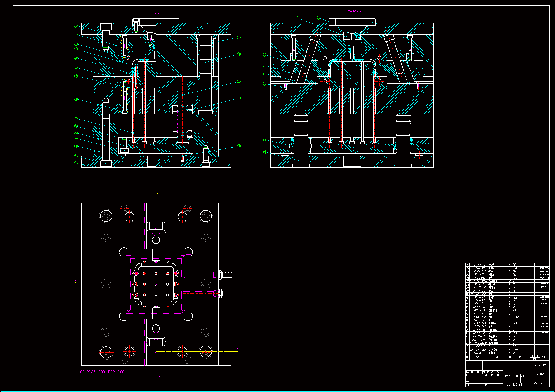555x392 pixels.
Task: Click the lower water hose fitting on plan view
Action: point(225,293)
